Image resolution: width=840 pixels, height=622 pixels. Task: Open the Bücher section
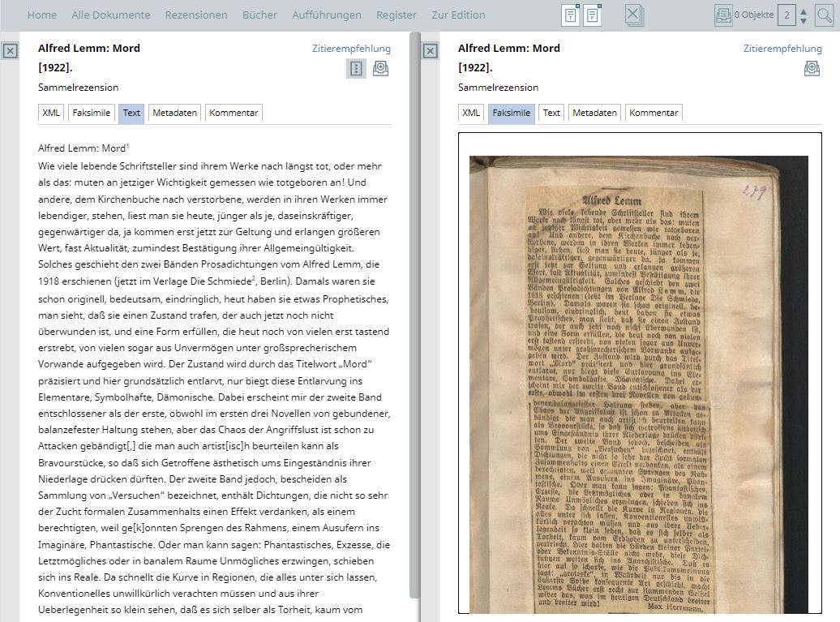point(259,15)
